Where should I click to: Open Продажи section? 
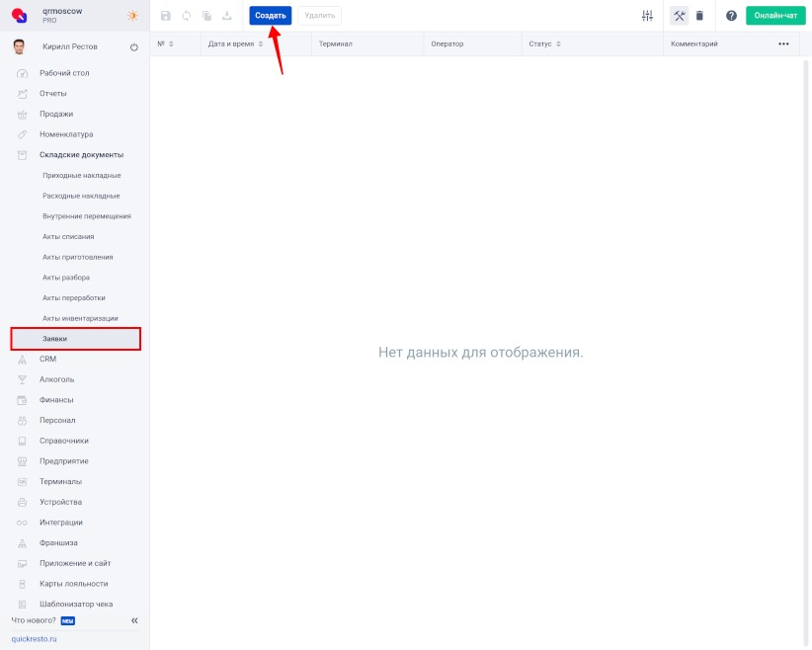[56, 114]
